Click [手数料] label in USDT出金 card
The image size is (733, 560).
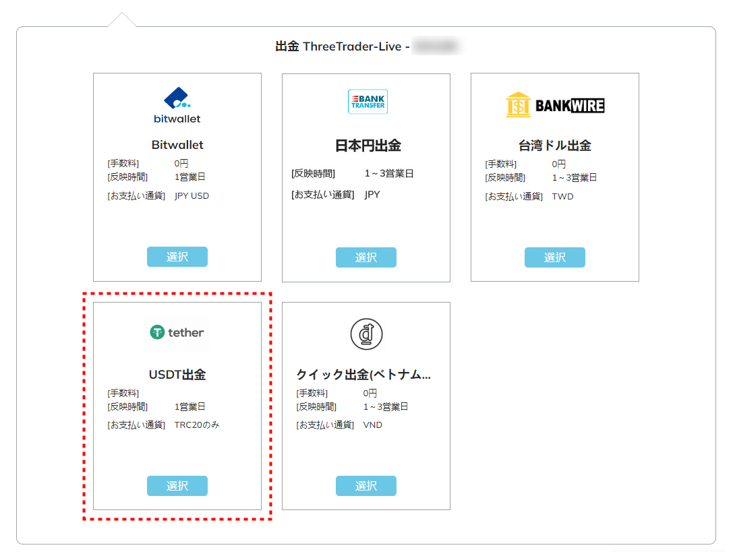point(123,394)
